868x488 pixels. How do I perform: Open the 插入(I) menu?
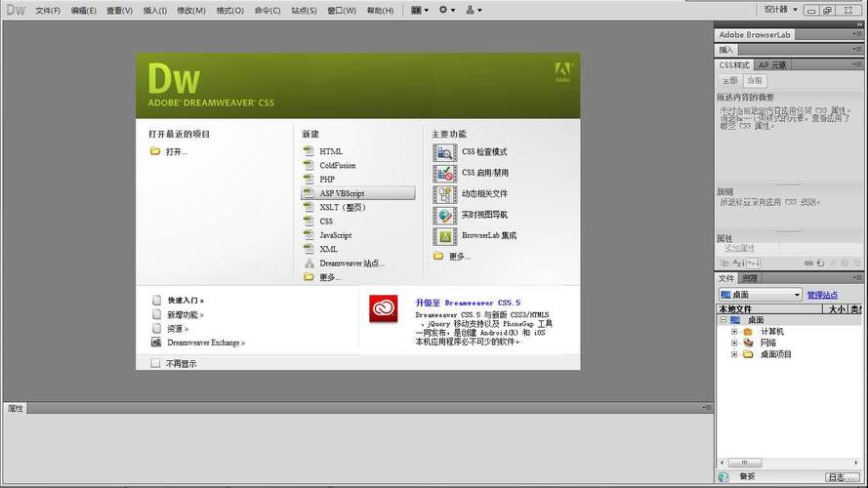click(155, 11)
